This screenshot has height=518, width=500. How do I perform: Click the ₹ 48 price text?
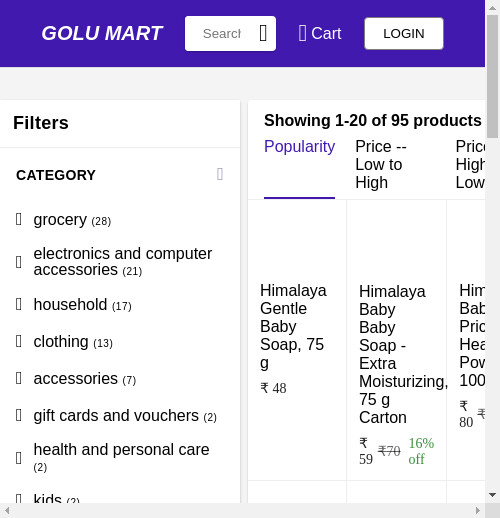coord(273,388)
